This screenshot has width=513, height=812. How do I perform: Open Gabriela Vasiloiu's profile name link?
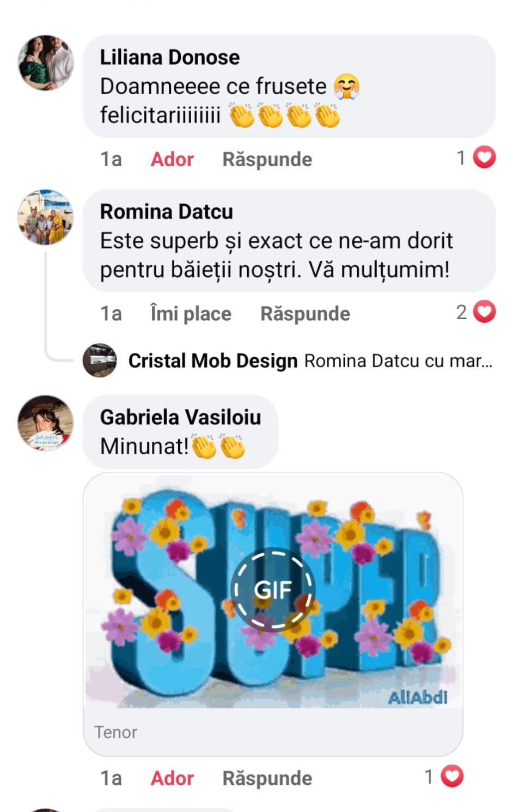[180, 417]
